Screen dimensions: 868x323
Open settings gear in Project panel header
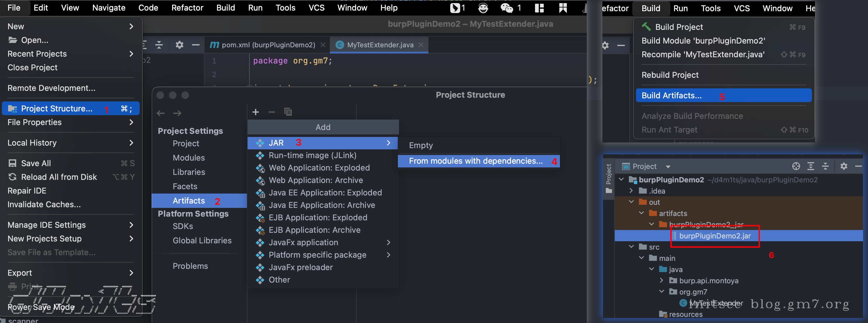[x=843, y=166]
